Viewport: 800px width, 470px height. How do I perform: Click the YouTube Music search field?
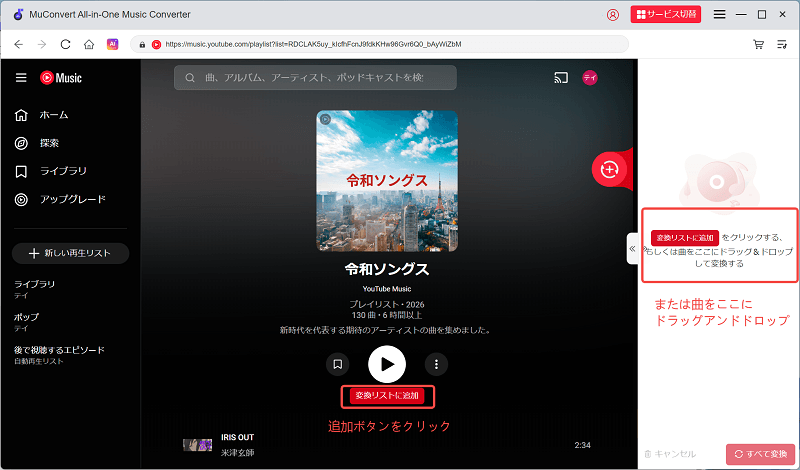[315, 78]
